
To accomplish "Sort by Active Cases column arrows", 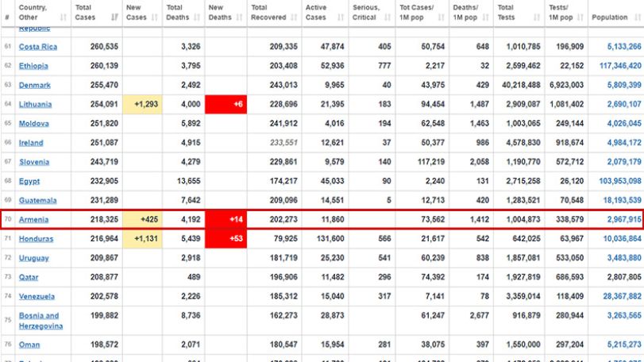I will click(341, 17).
